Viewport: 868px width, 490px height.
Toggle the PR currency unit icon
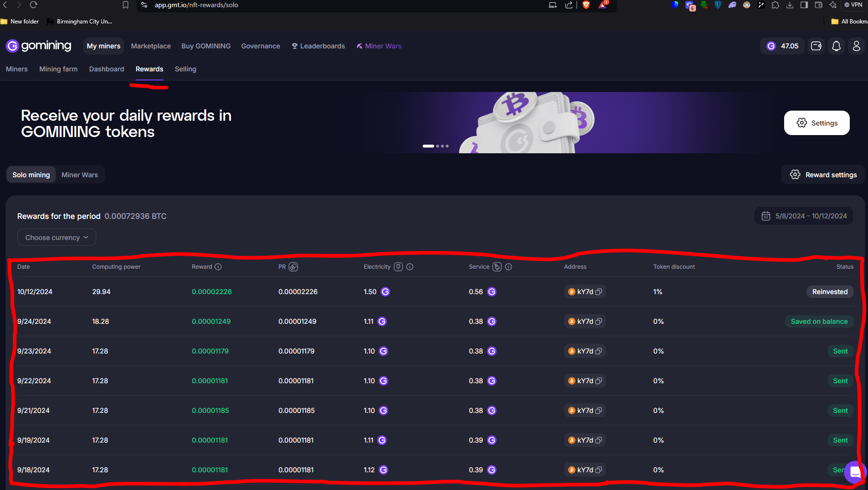pos(294,267)
